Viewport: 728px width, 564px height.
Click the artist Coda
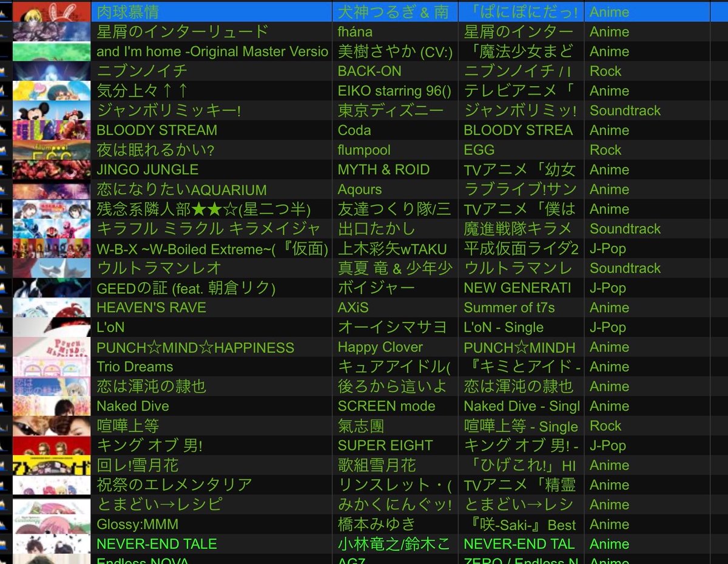[354, 131]
